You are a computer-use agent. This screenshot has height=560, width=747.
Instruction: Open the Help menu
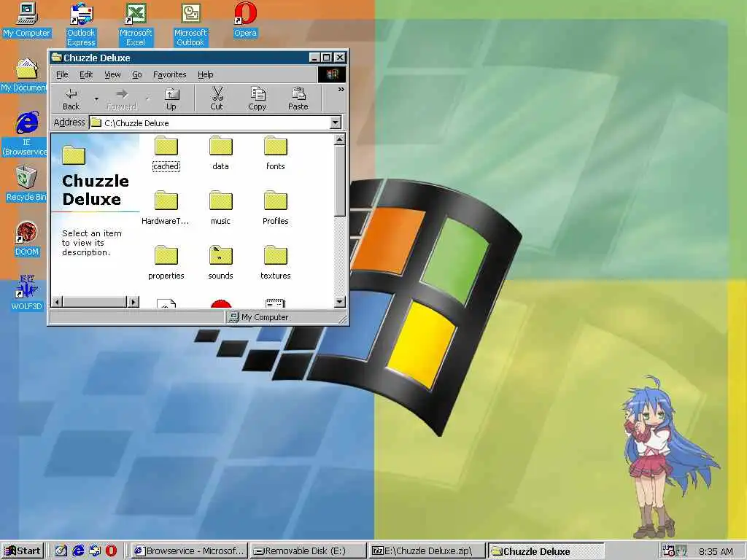click(x=205, y=74)
